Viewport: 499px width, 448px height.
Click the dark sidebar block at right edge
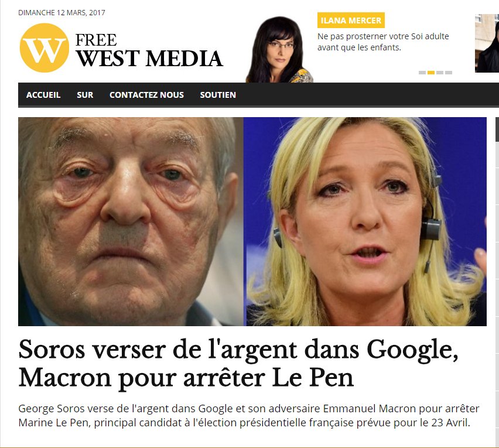click(x=497, y=129)
